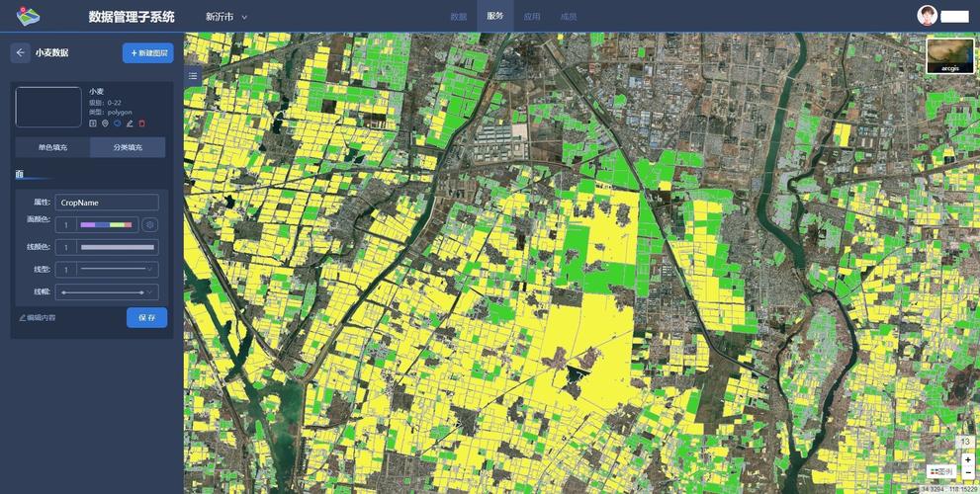Click the location pin icon under 小麦
The width and height of the screenshot is (980, 494).
(x=105, y=123)
